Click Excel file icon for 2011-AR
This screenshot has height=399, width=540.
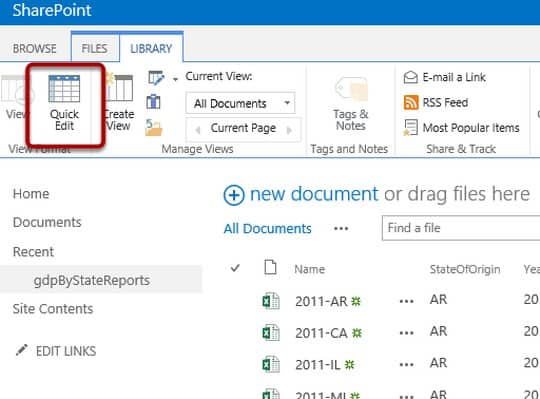coord(271,301)
